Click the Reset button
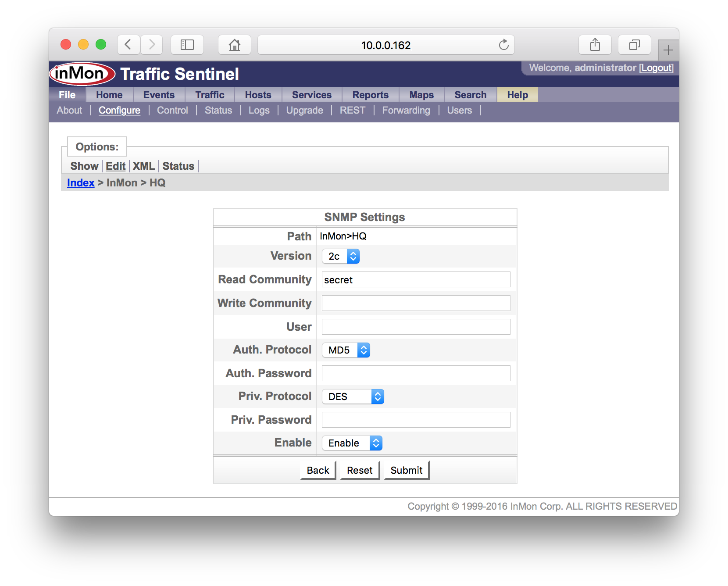The width and height of the screenshot is (728, 586). click(x=360, y=470)
